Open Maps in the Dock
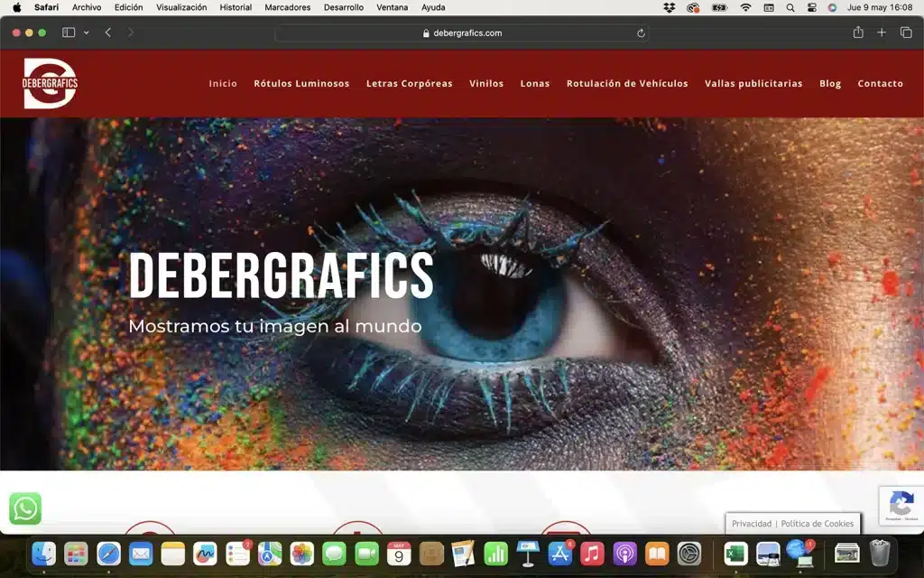Screen dimensions: 924x578 click(270, 554)
